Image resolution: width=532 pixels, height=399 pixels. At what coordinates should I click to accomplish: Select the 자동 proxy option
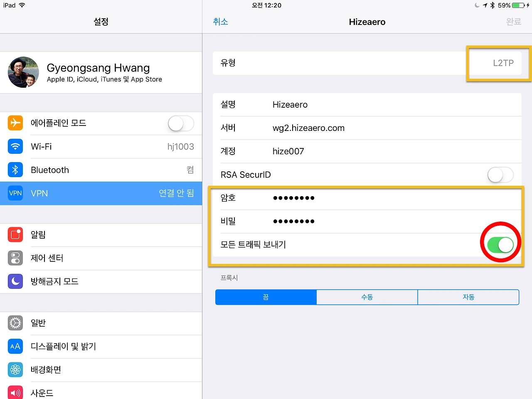(x=468, y=297)
